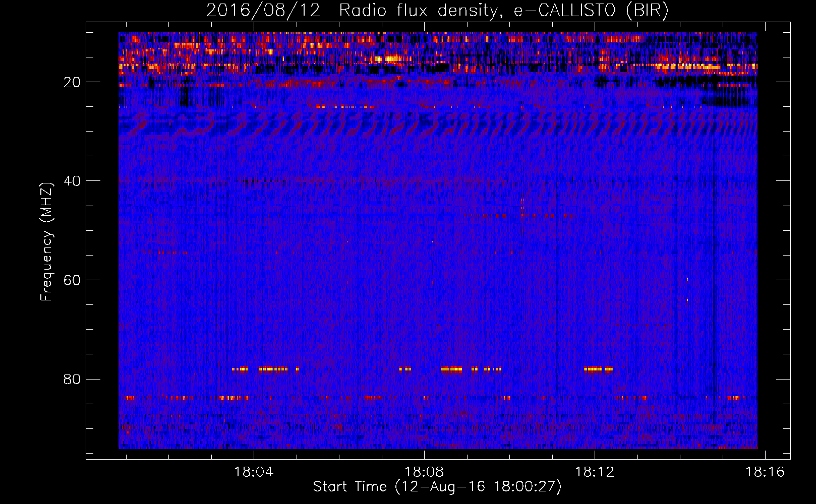Click the '80' frequency tick label
This screenshot has height=504, width=816.
click(73, 379)
